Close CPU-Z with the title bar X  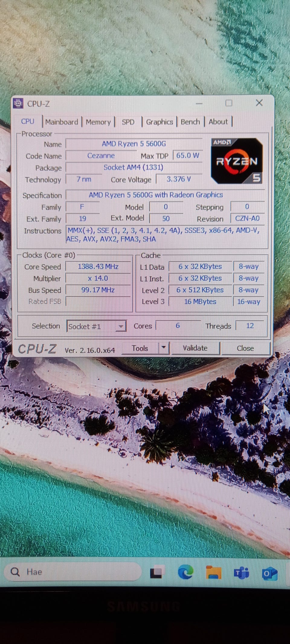click(259, 103)
